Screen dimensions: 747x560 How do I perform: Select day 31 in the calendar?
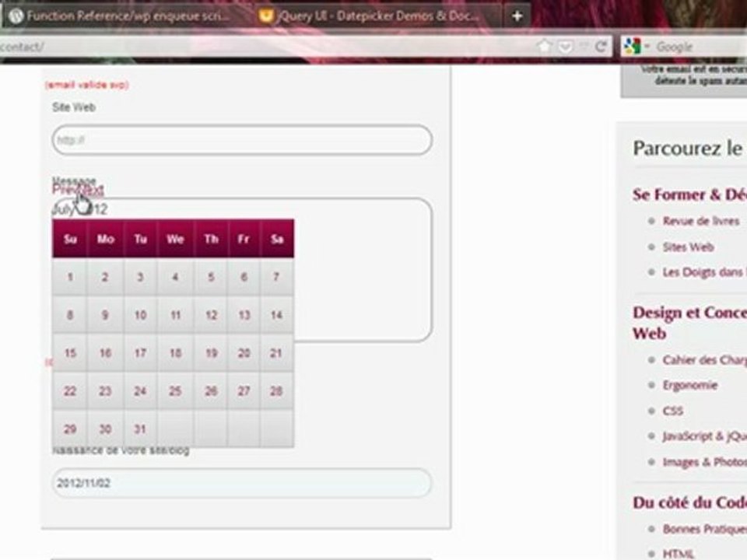coord(140,429)
